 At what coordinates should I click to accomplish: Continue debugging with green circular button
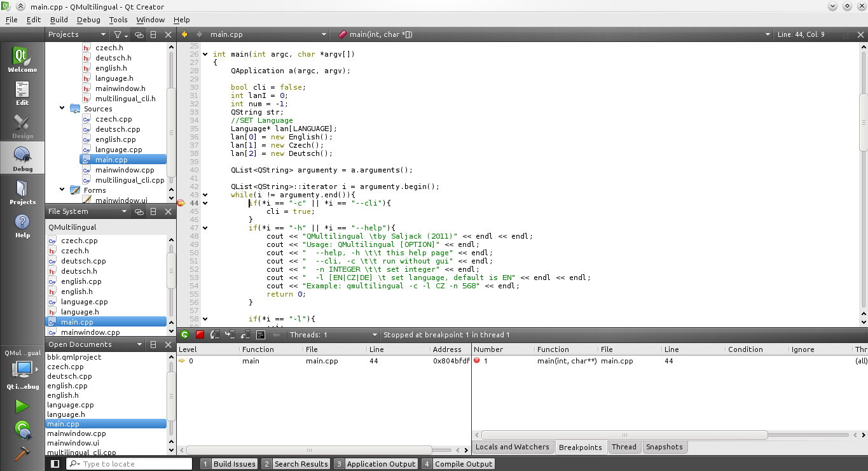tap(184, 335)
